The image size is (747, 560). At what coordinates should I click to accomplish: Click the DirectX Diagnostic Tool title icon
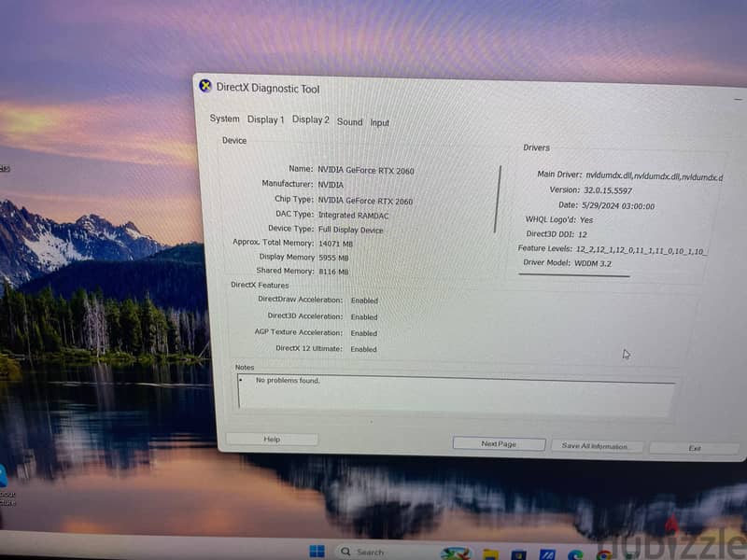tap(205, 86)
